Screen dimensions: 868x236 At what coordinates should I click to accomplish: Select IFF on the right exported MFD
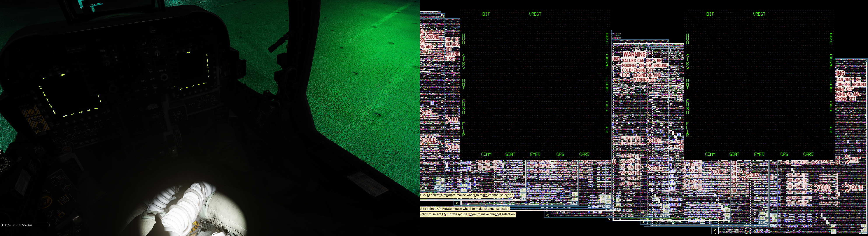click(x=831, y=107)
